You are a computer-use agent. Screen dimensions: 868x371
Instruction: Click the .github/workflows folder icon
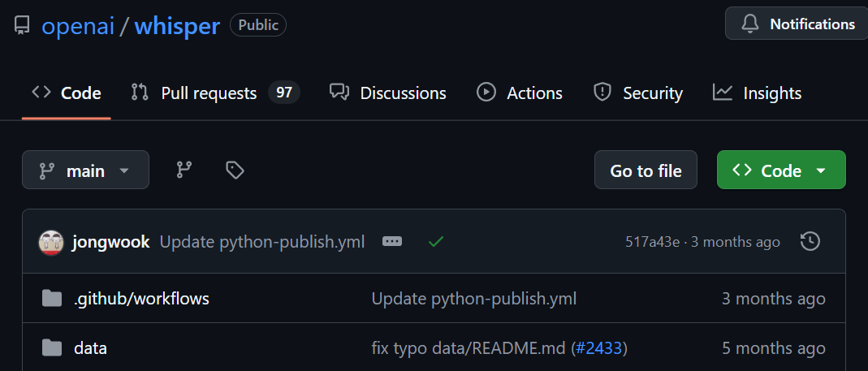coord(52,299)
